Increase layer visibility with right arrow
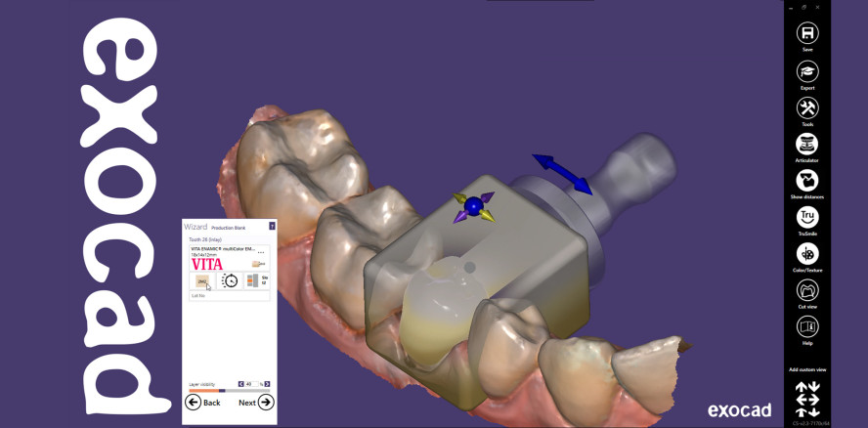 (x=267, y=384)
